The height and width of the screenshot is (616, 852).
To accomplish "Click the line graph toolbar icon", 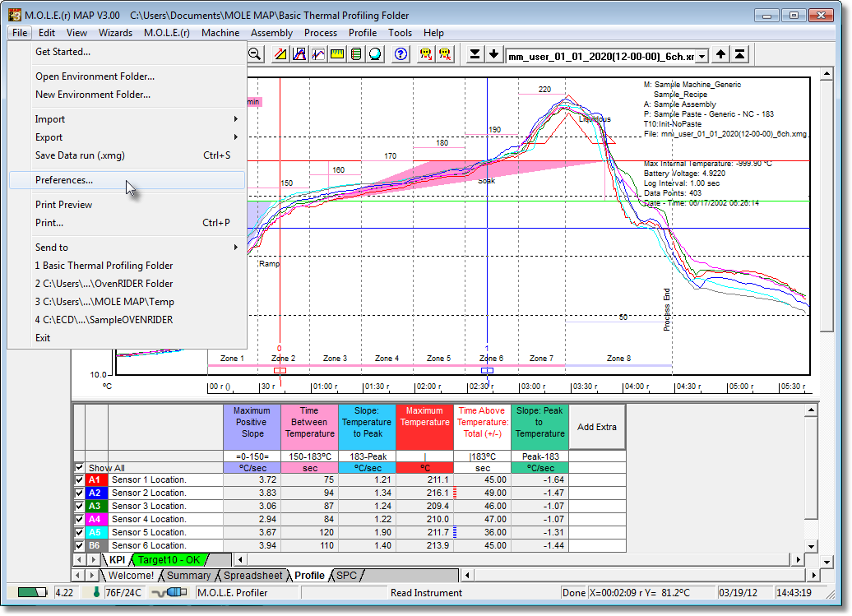I will click(x=318, y=53).
